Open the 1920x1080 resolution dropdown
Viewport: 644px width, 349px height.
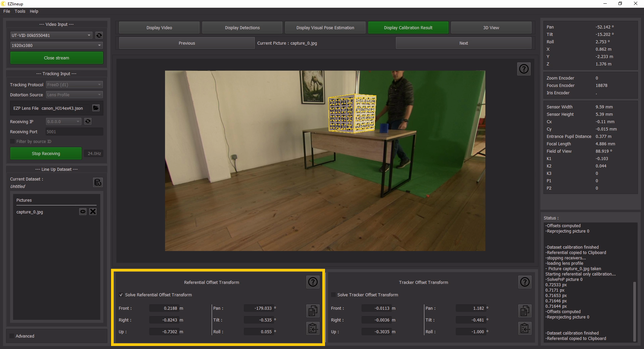tap(56, 45)
